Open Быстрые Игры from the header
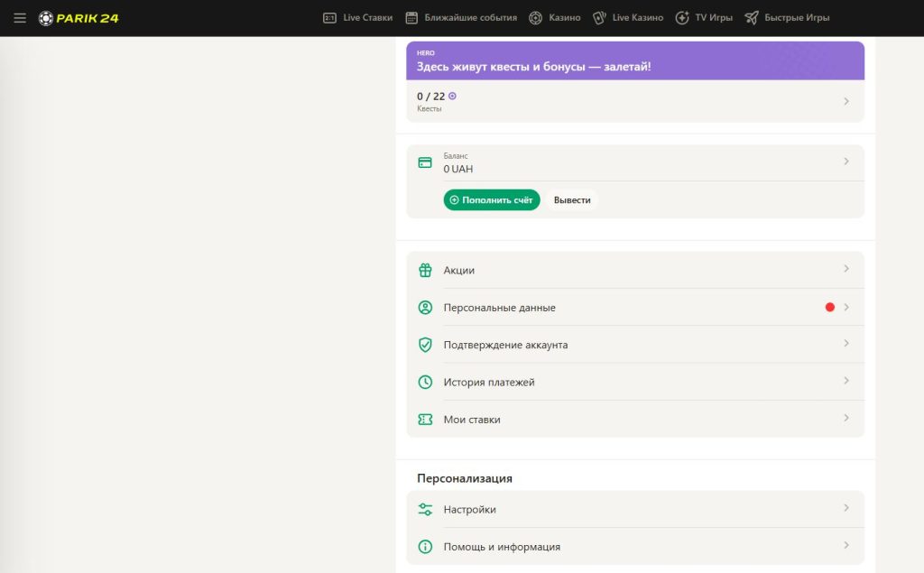 tap(787, 18)
